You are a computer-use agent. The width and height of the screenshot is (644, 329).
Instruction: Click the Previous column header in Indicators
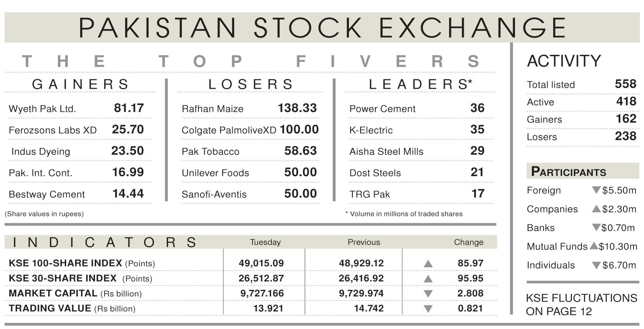point(364,242)
